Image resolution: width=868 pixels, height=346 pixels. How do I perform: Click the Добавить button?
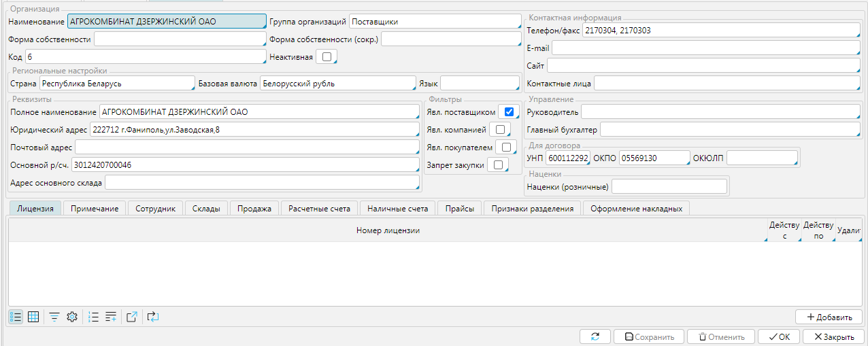tap(829, 317)
